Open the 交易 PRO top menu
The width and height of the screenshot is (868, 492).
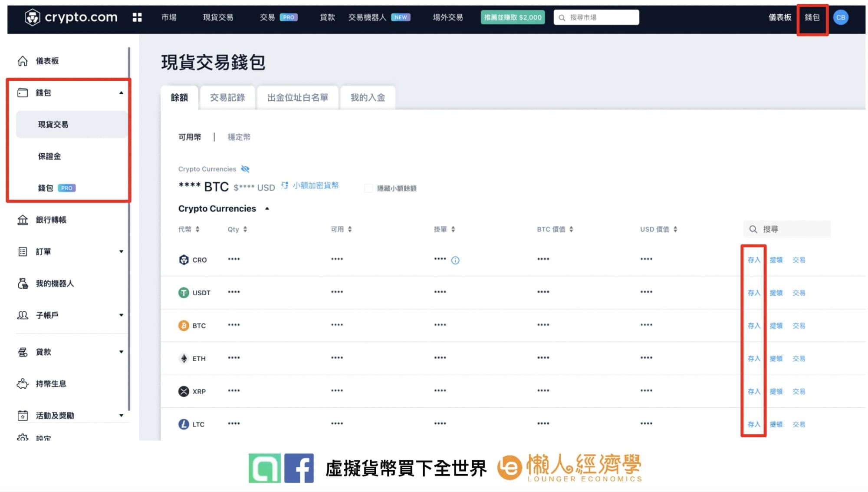[x=278, y=17]
